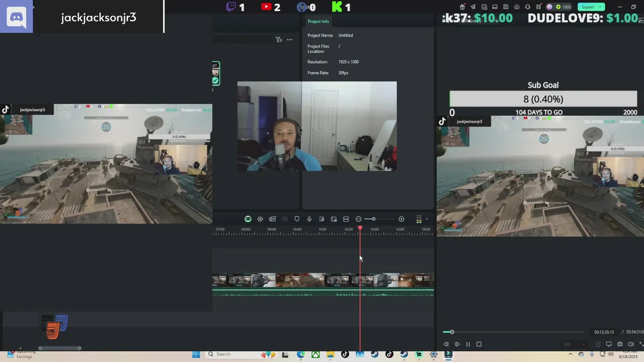Open the 16:9 aspect ratio dropdown
Viewport: 644px width, 362px height.
point(574,344)
